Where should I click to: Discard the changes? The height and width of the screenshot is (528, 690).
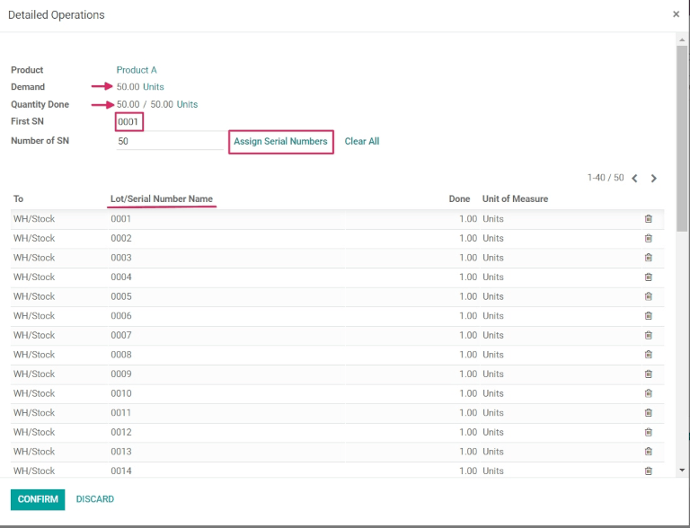[x=95, y=499]
